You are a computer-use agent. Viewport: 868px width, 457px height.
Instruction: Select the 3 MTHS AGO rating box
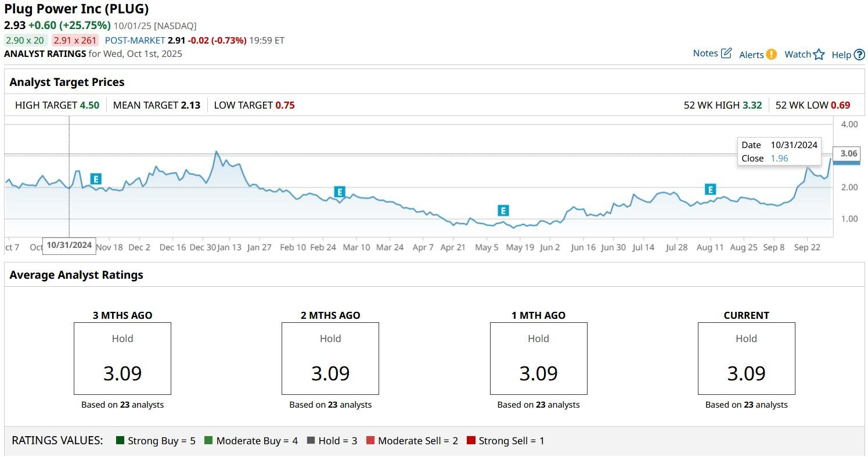pyautogui.click(x=122, y=358)
